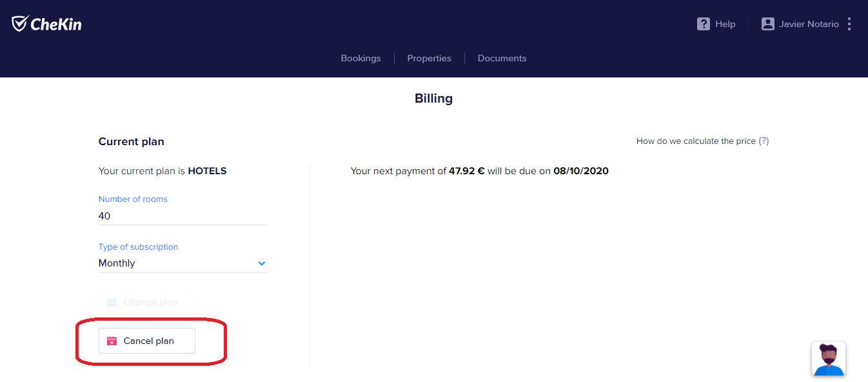
Task: Switch to the Properties tab
Action: (x=429, y=58)
